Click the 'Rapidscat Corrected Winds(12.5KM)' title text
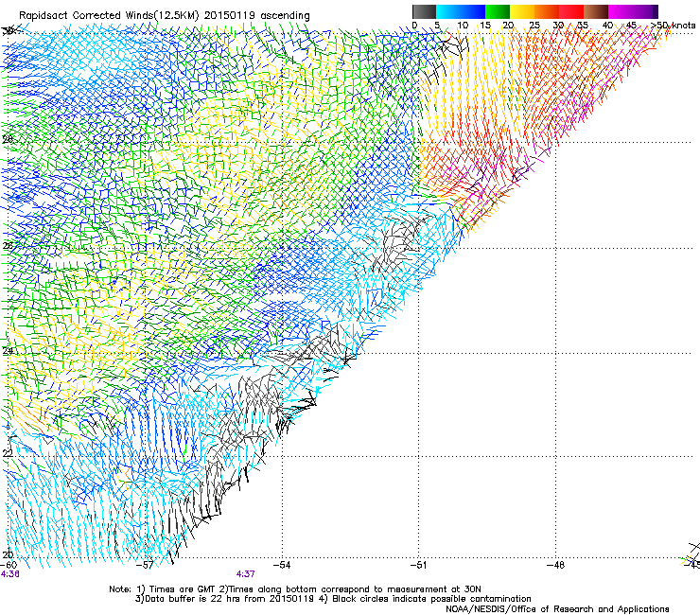 [110, 15]
